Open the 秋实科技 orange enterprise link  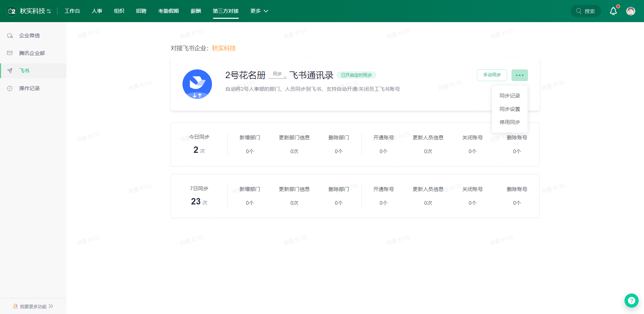pyautogui.click(x=224, y=48)
